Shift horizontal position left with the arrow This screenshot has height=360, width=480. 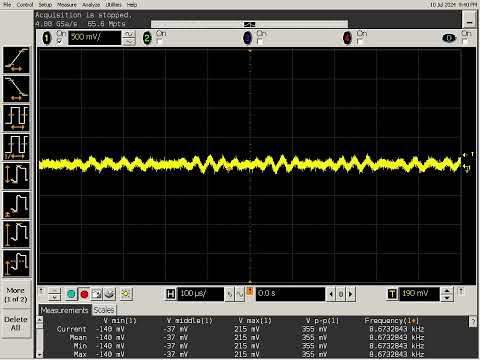click(x=331, y=294)
